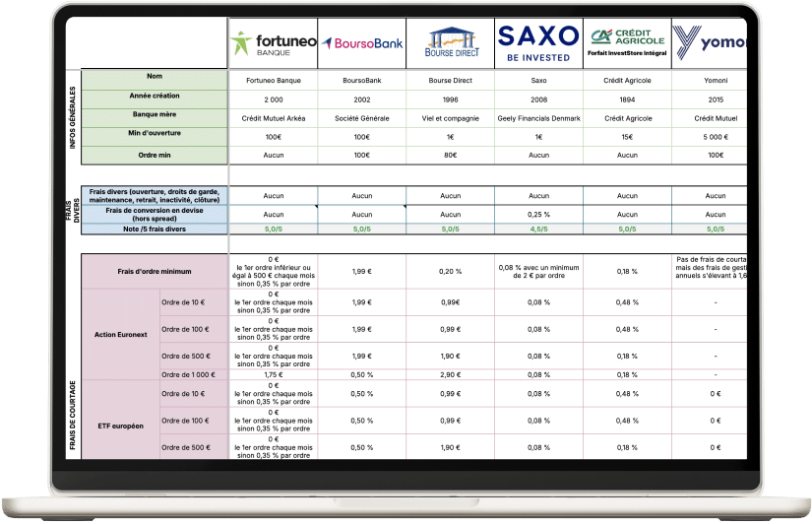
Task: Select the 'Banque mère' row header
Action: (x=155, y=117)
